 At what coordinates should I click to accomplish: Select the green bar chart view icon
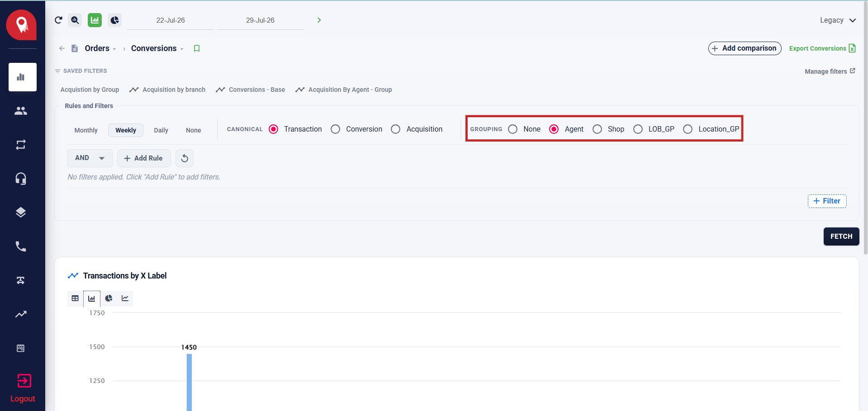click(95, 20)
